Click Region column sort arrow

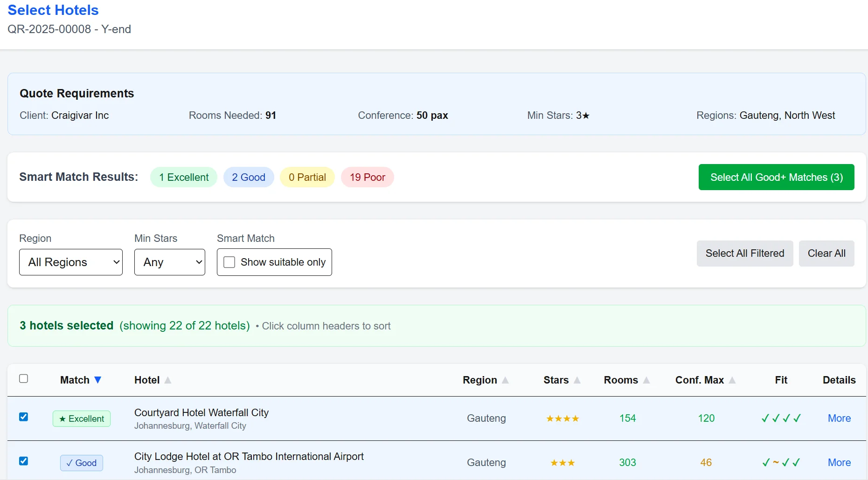pyautogui.click(x=505, y=380)
